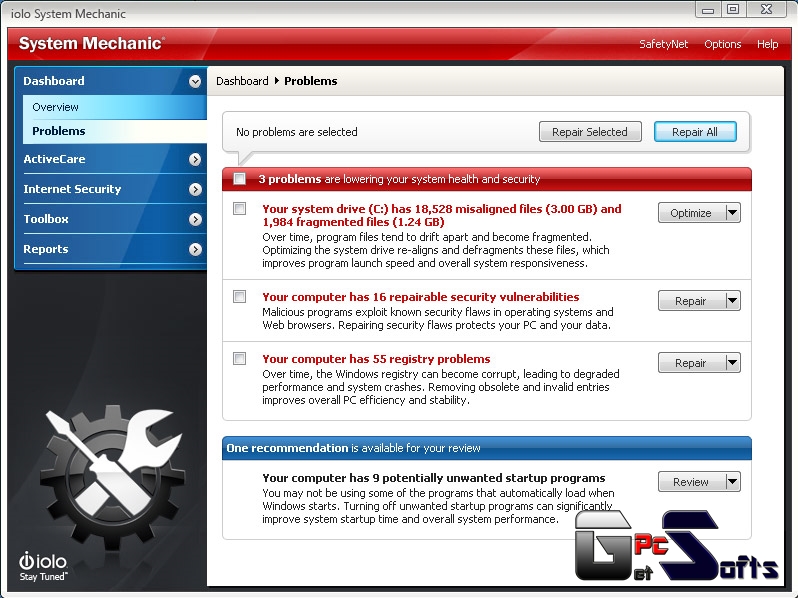This screenshot has width=798, height=598.
Task: Open the Review button dropdown arrow
Action: tap(732, 481)
